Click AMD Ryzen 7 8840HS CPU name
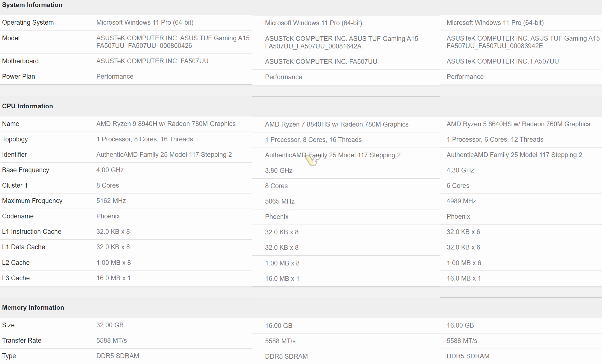Screen dimensions: 602x364 coord(337,124)
